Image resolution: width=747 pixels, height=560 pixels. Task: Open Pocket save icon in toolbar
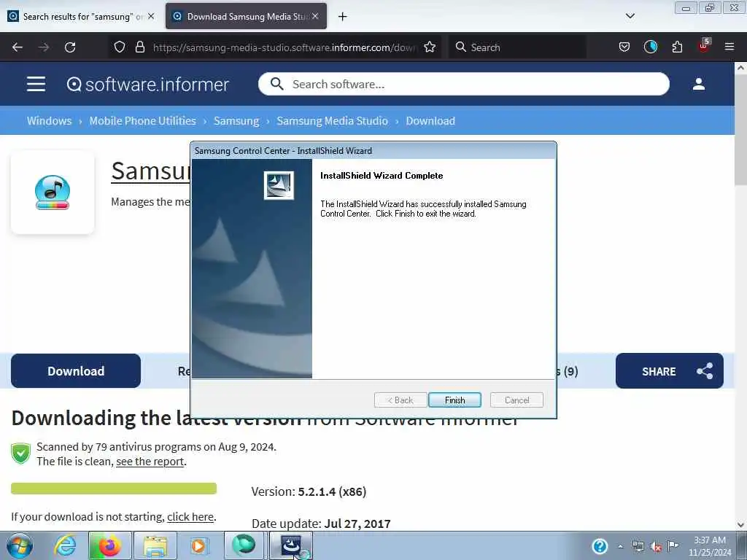[624, 47]
